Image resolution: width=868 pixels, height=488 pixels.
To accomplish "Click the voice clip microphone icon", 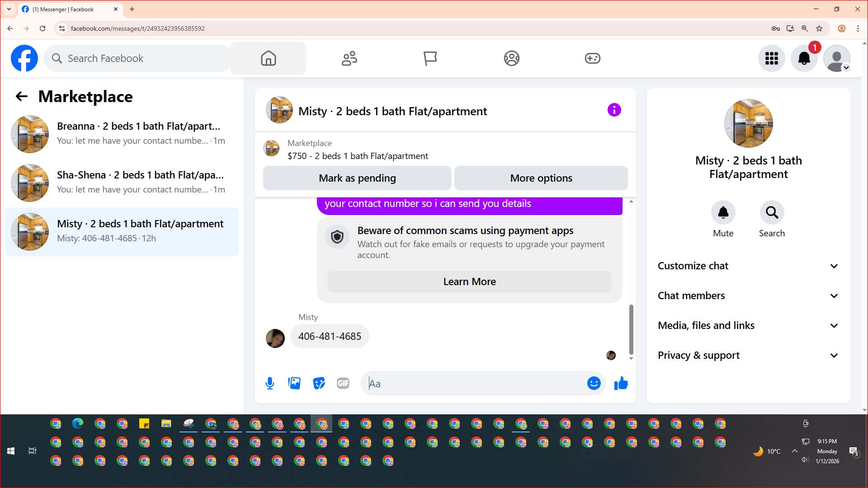I will coord(270,384).
